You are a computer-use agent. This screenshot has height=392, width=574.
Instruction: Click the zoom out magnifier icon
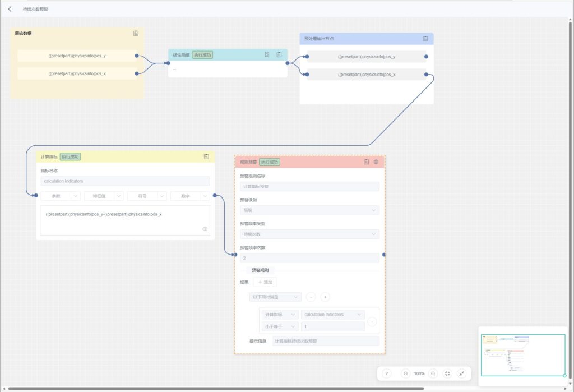click(x=406, y=373)
